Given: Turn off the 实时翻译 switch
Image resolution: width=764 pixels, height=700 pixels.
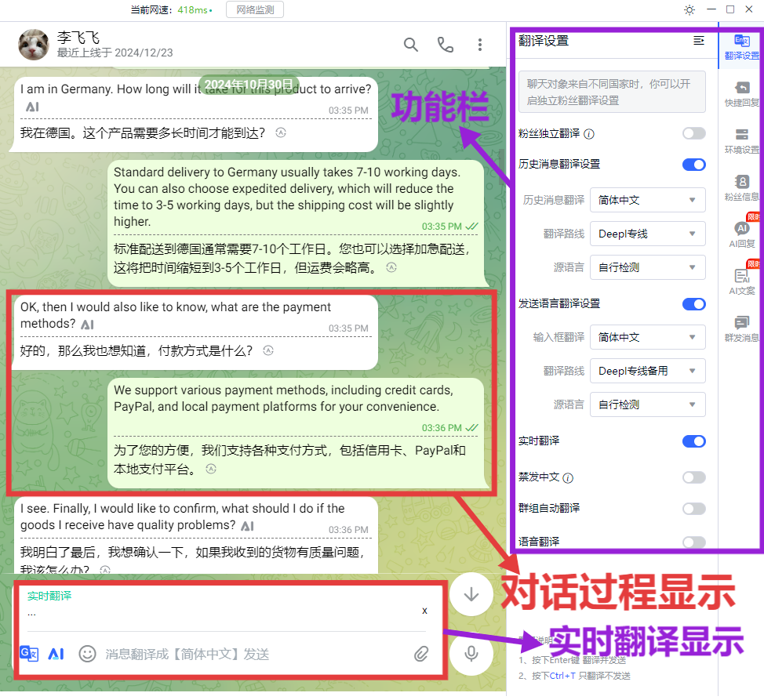Looking at the screenshot, I should [x=693, y=442].
